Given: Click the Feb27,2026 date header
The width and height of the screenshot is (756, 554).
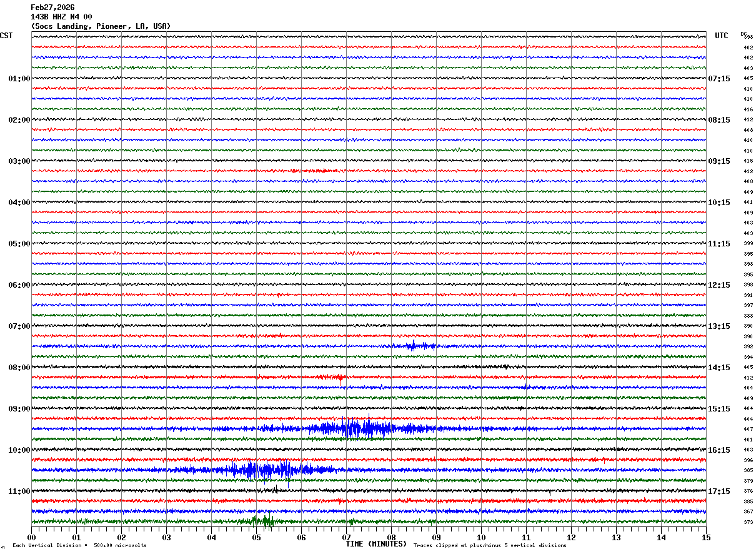Looking at the screenshot, I should (x=52, y=8).
